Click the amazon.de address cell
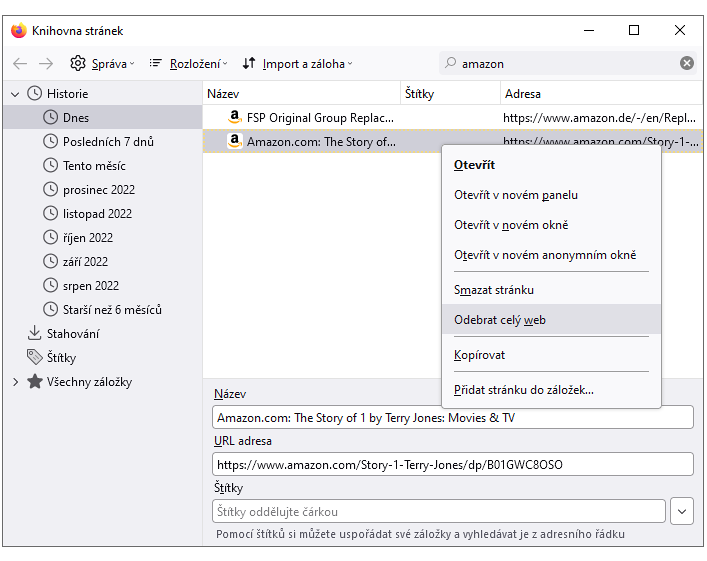The width and height of the screenshot is (707, 561). (x=599, y=118)
